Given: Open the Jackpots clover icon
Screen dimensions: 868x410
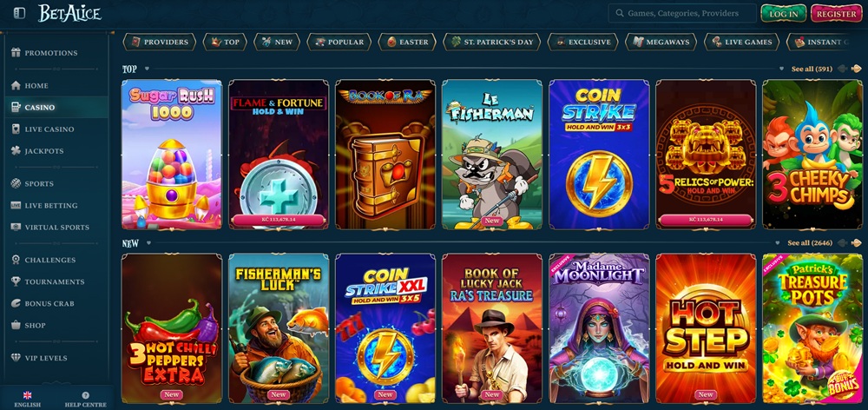Looking at the screenshot, I should 16,150.
